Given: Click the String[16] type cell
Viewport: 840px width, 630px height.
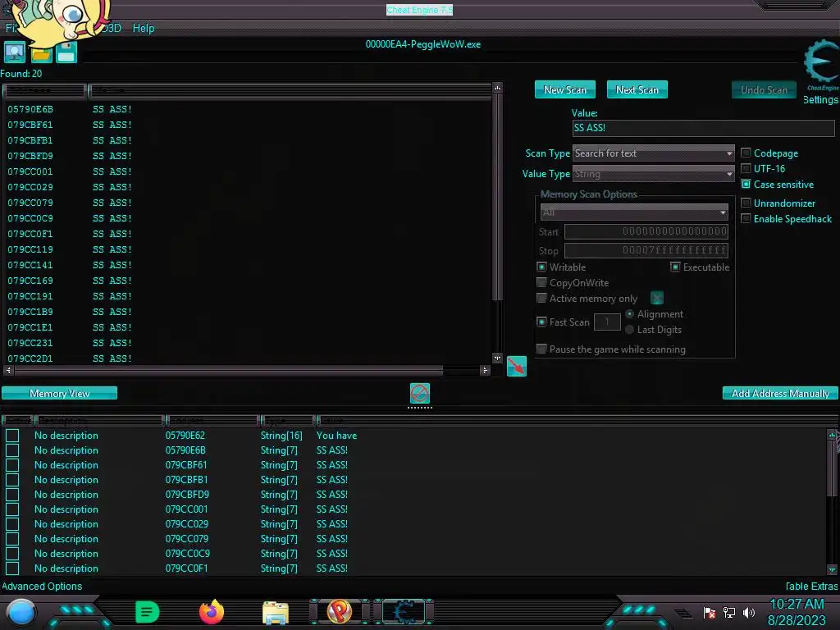Looking at the screenshot, I should pos(281,436).
